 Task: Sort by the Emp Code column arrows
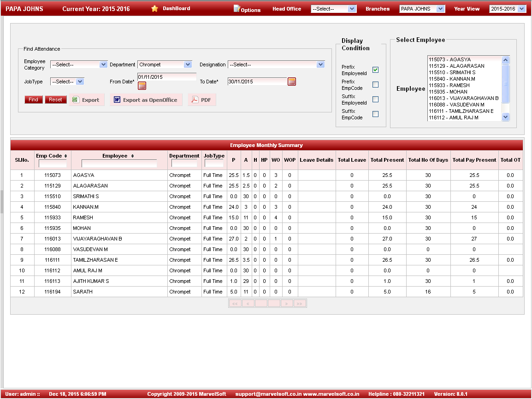pyautogui.click(x=65, y=156)
